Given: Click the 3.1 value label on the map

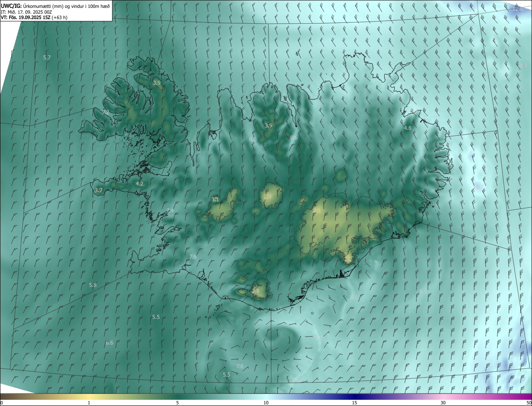Looking at the screenshot, I should pos(215,199).
